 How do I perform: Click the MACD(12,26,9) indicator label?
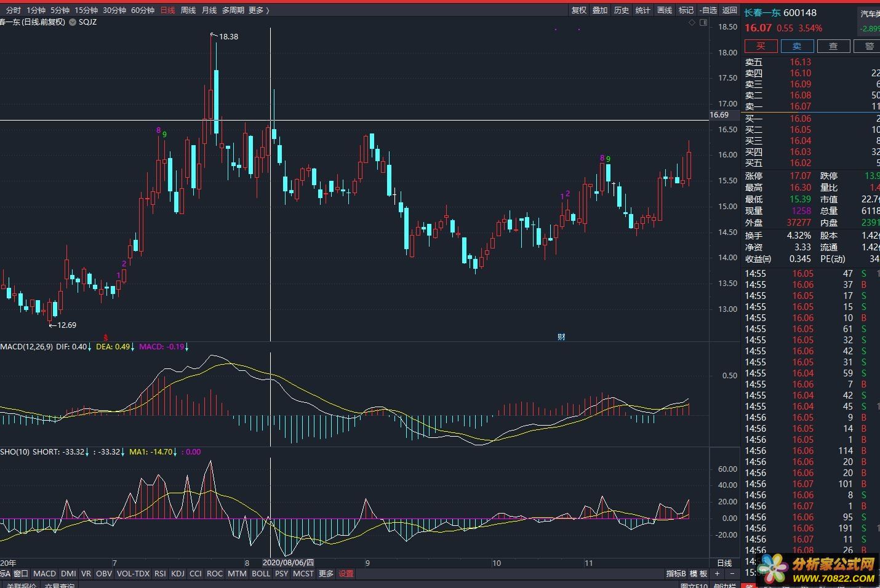click(26, 347)
